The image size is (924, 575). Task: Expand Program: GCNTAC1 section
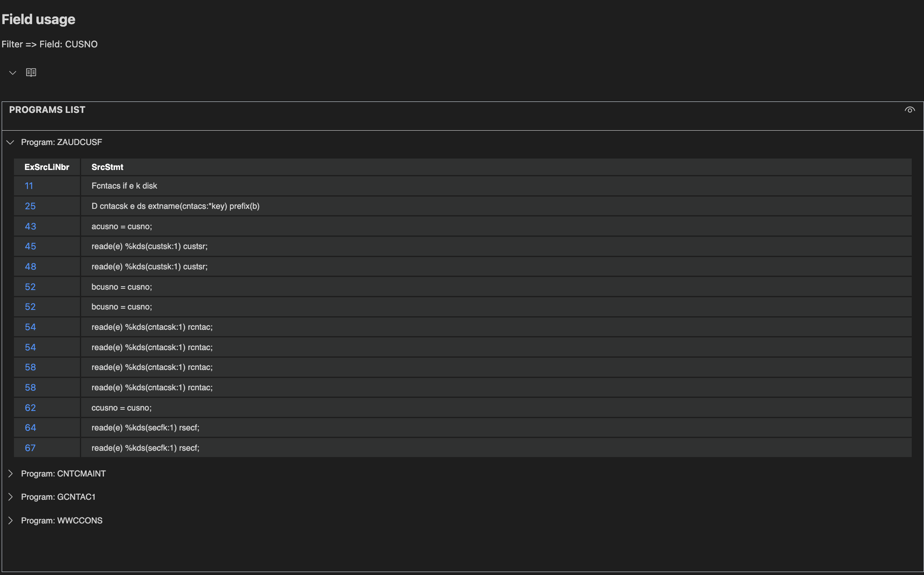coord(11,497)
